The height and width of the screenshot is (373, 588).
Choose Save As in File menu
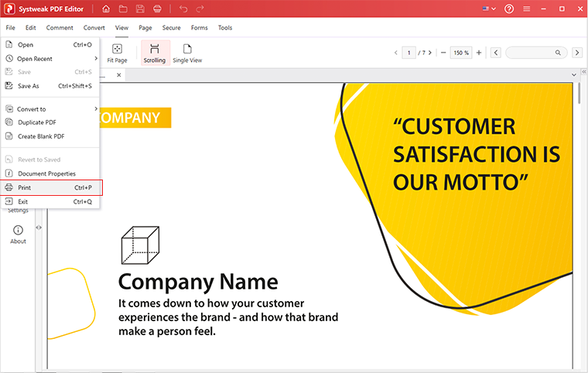click(x=50, y=86)
